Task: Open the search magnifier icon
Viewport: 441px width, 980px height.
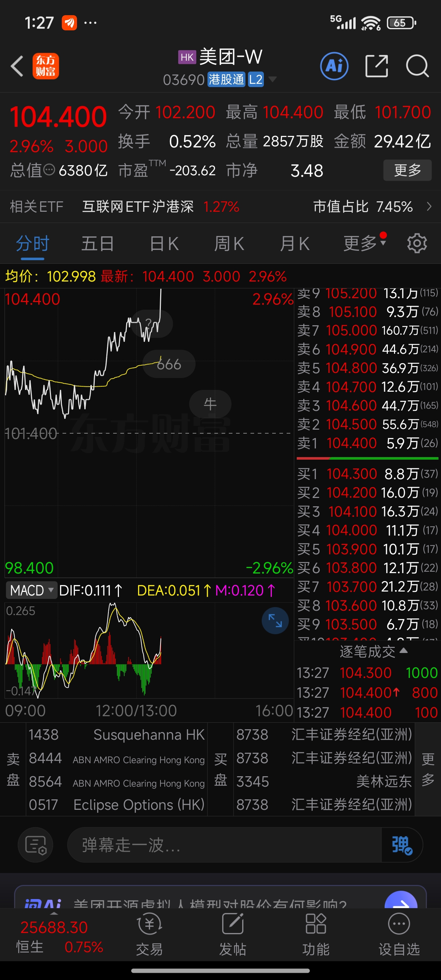Action: [x=418, y=66]
